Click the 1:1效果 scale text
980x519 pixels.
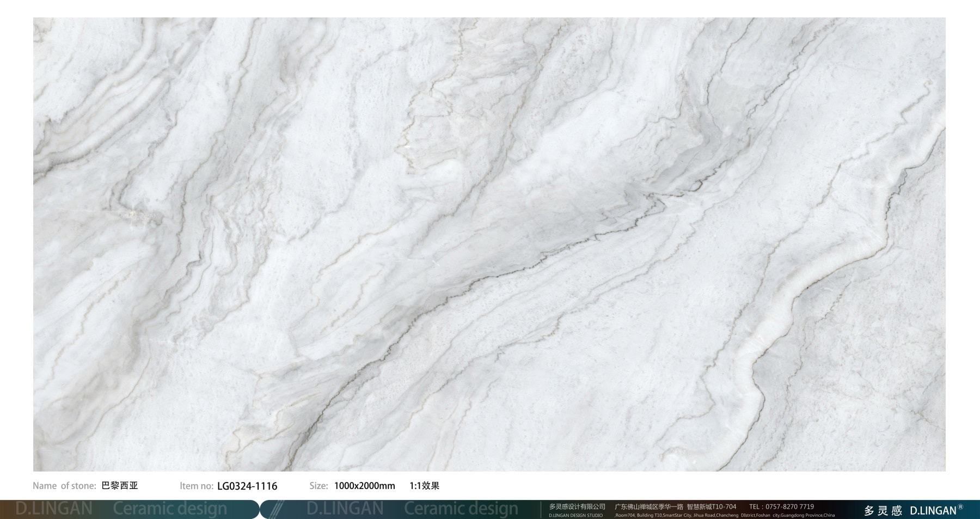pyautogui.click(x=424, y=486)
